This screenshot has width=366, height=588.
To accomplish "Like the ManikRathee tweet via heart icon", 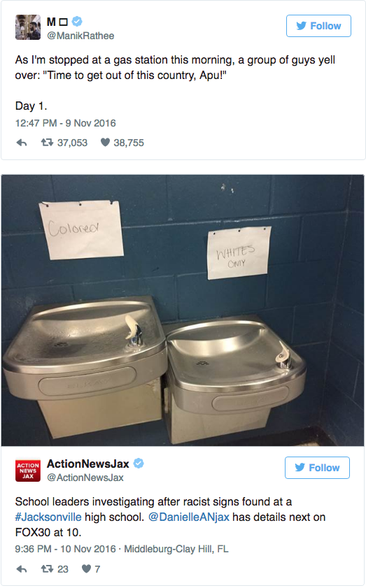I will tap(105, 143).
